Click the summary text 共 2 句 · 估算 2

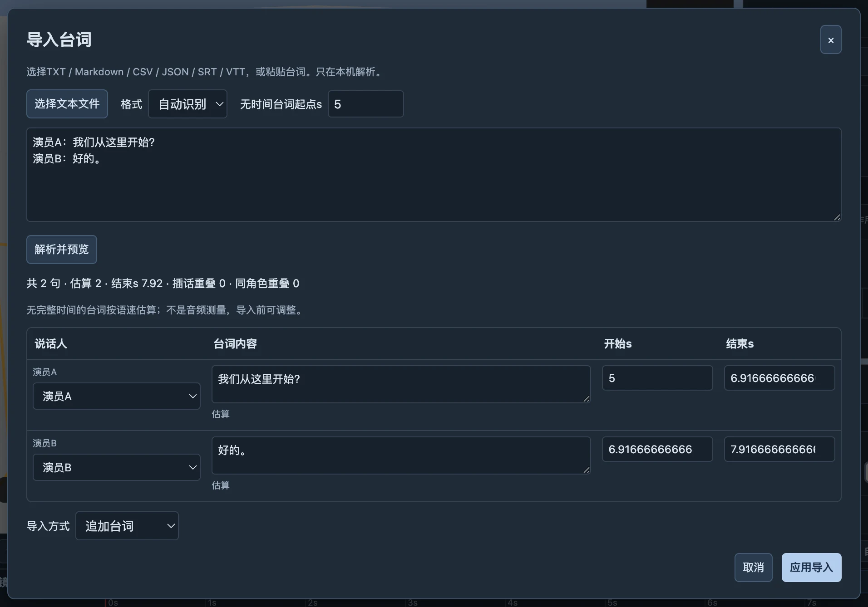pyautogui.click(x=64, y=284)
